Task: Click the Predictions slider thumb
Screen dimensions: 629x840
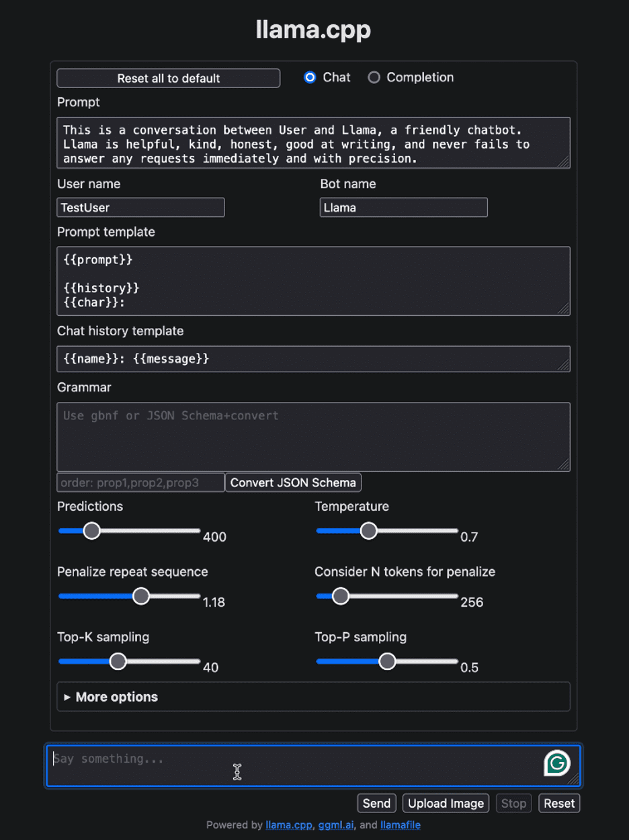Action: (x=91, y=531)
